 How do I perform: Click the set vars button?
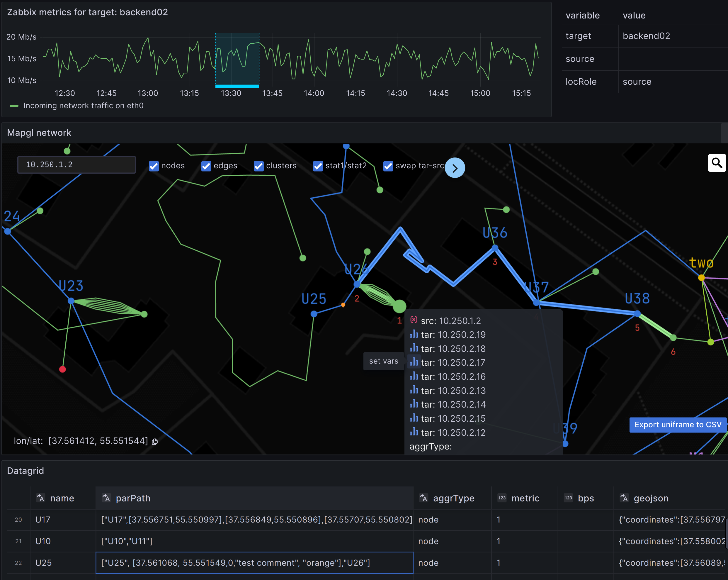tap(384, 361)
